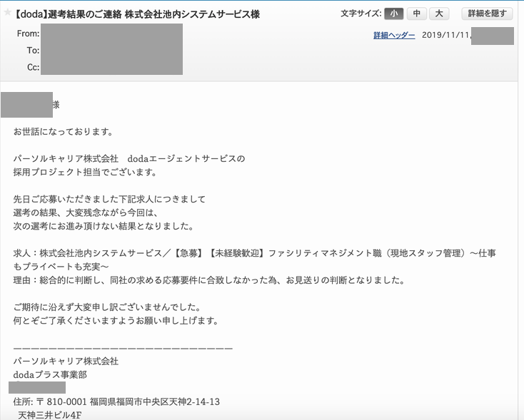This screenshot has width=524, height=420.
Task: Click the Cc: label
Action: pos(33,68)
